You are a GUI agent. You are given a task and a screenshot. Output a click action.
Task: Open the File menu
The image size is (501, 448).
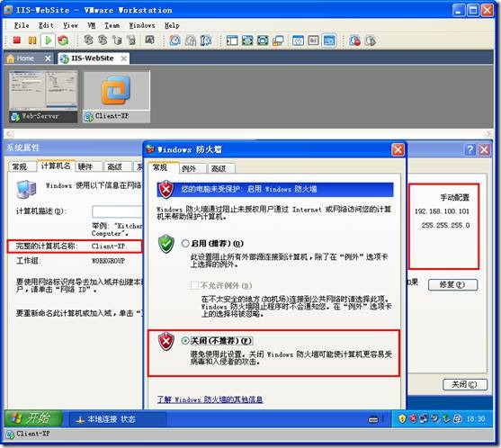pos(22,25)
